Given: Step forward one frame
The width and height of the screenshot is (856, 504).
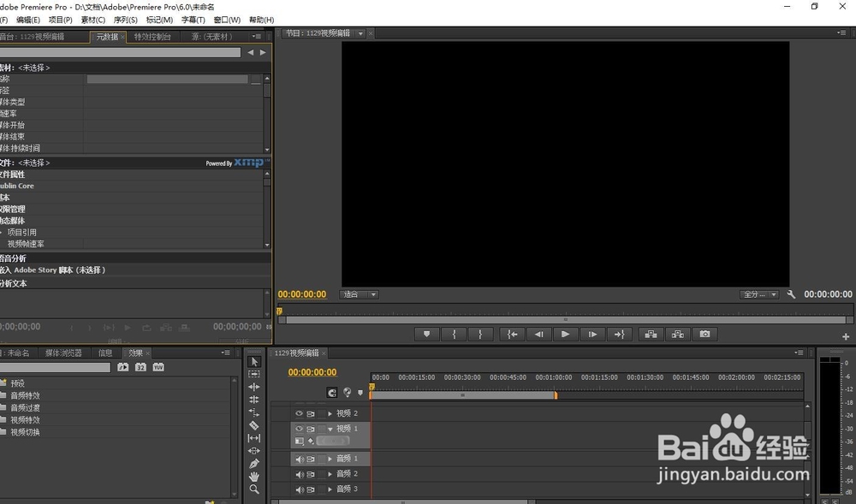Looking at the screenshot, I should point(592,335).
